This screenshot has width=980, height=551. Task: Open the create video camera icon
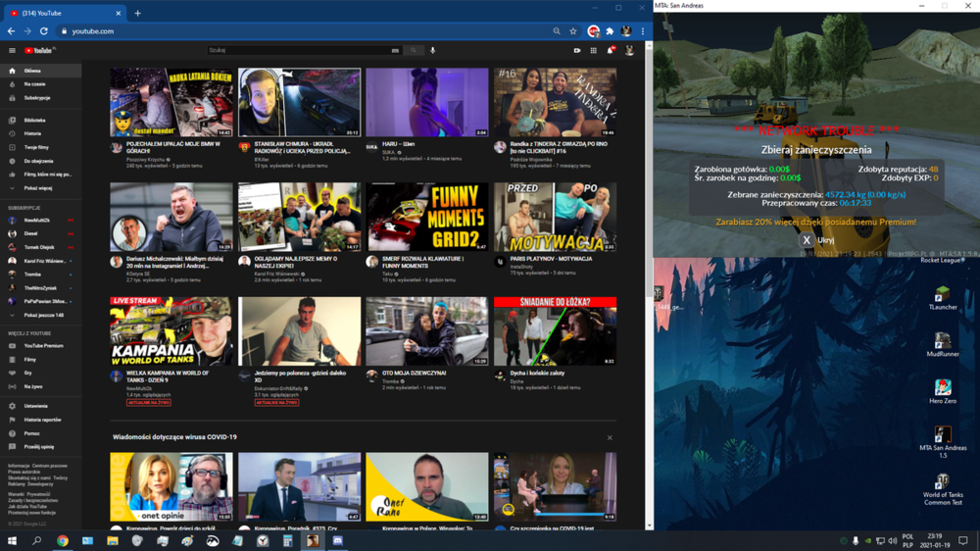coord(577,50)
